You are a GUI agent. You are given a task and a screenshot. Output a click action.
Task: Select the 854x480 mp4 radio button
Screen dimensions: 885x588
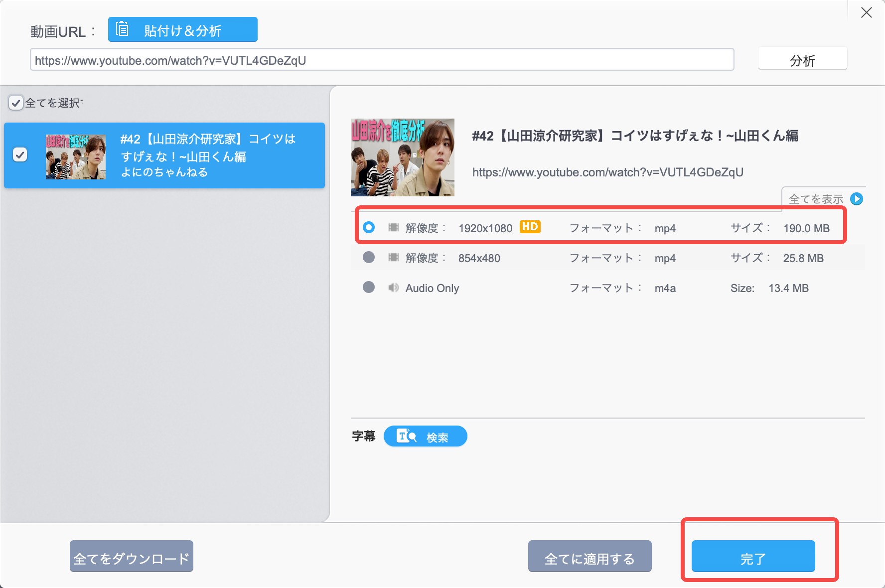click(369, 258)
